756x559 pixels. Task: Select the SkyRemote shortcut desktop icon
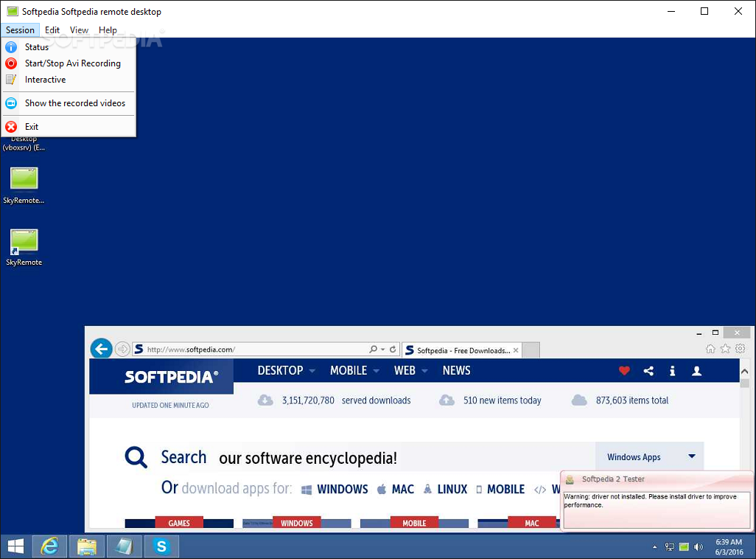point(24,247)
